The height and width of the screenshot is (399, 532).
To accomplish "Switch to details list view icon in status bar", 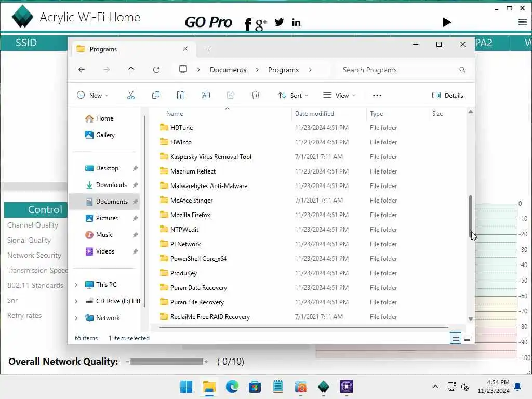I will (456, 338).
